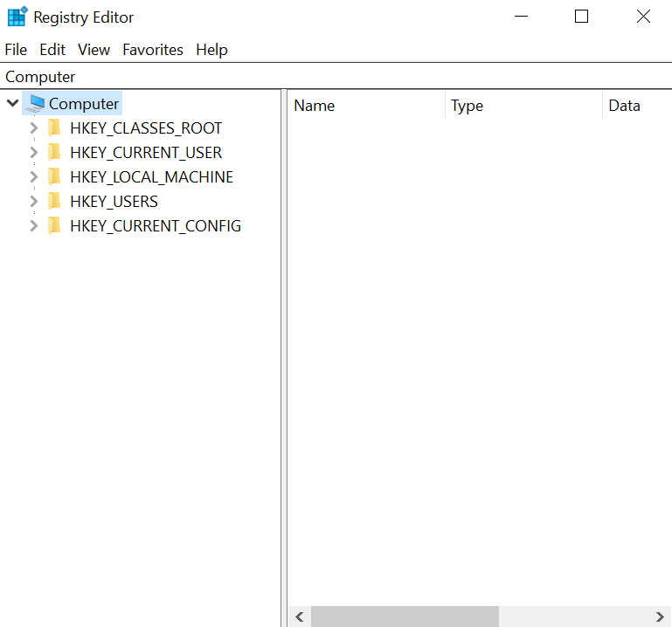Expand the HKEY_LOCAL_MACHINE key

tap(34, 176)
